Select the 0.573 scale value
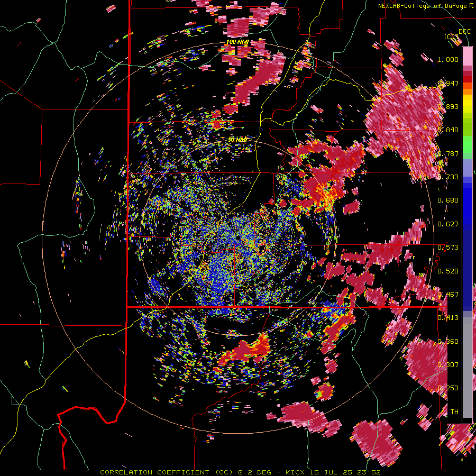This screenshot has height=476, width=476. click(448, 248)
